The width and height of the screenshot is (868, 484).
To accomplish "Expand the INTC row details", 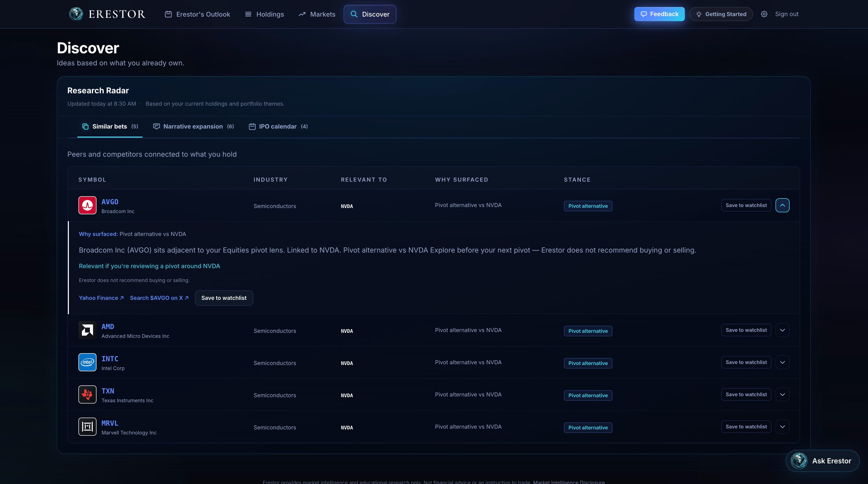I will pos(782,362).
